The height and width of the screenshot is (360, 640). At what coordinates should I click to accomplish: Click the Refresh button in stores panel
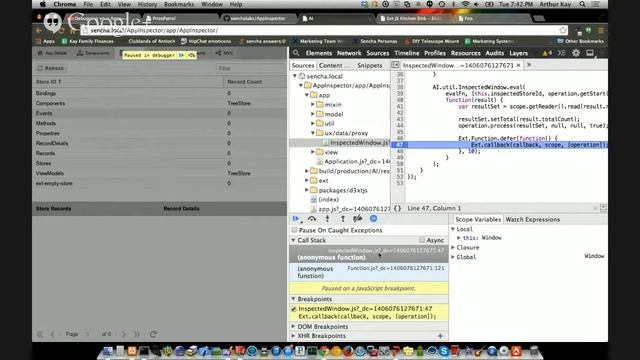pos(51,68)
